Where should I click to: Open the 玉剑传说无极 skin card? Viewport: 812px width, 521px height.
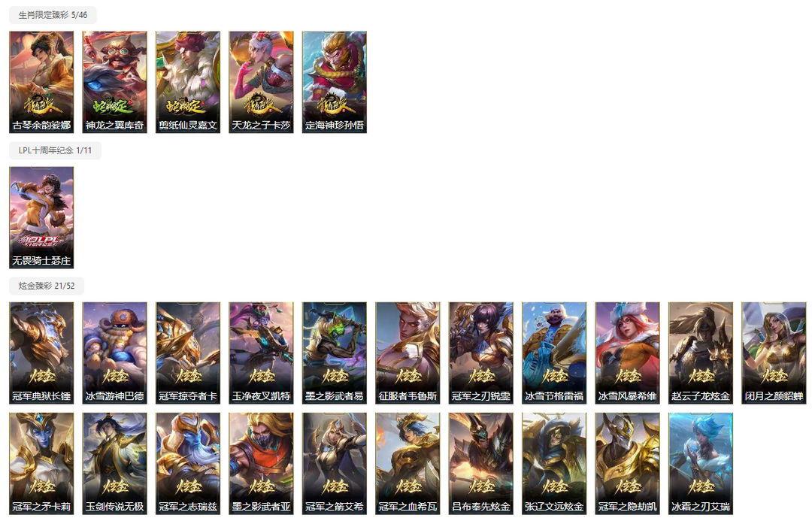114,464
